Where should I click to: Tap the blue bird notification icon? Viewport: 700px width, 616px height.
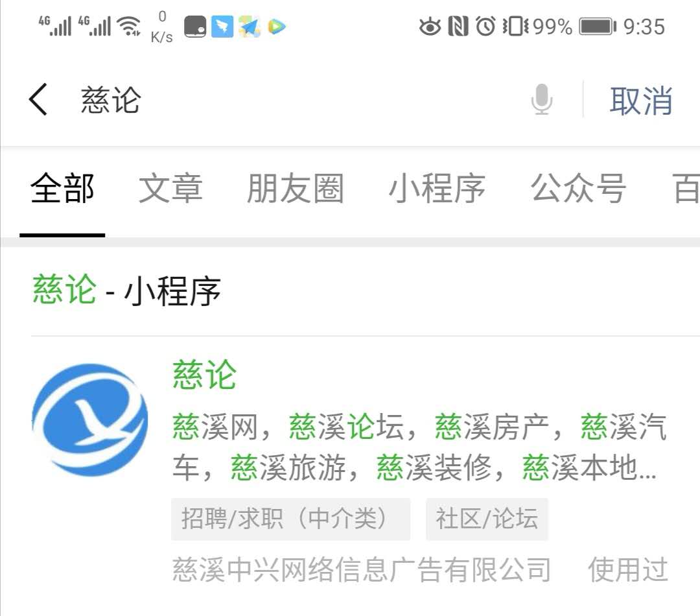[222, 27]
